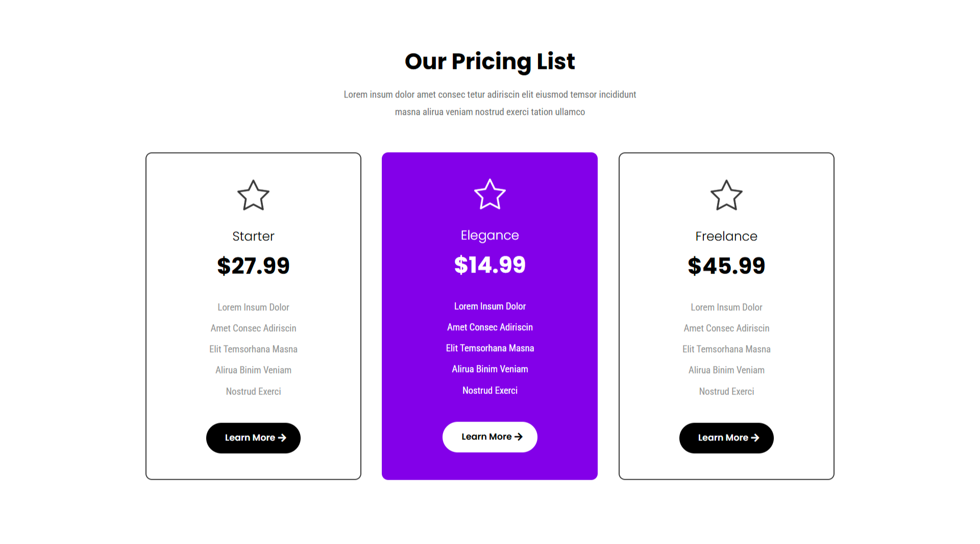Image resolution: width=980 pixels, height=544 pixels.
Task: Click Elit Temsorhana Masna in Freelance card
Action: (x=726, y=349)
